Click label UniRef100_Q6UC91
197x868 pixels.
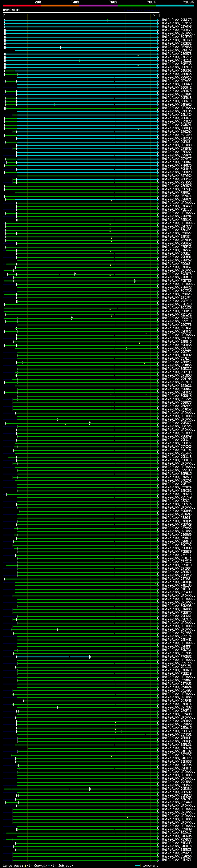177,71
